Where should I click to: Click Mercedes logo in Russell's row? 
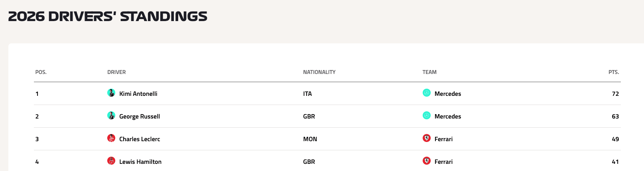[x=426, y=116]
